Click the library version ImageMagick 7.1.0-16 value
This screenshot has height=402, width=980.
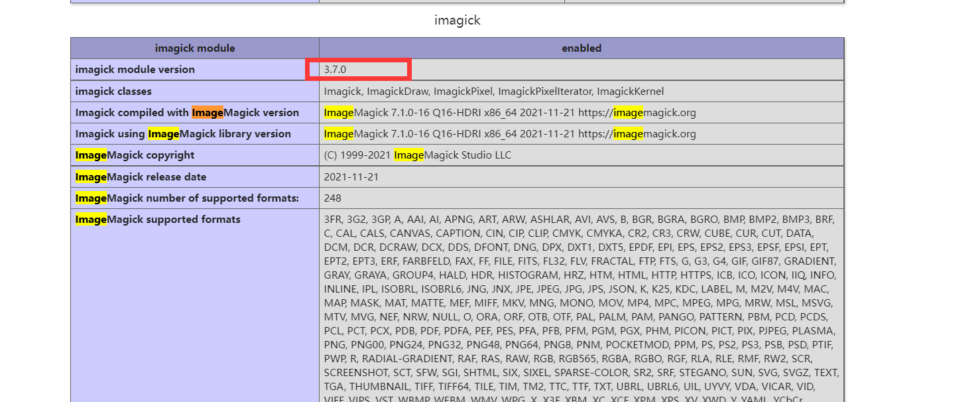coord(510,134)
